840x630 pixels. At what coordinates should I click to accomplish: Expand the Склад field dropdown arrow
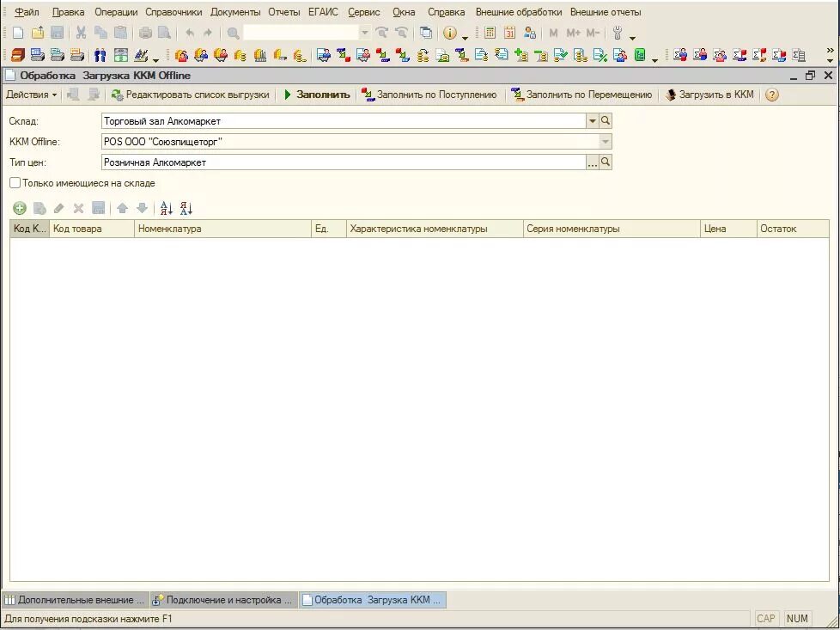click(x=593, y=121)
